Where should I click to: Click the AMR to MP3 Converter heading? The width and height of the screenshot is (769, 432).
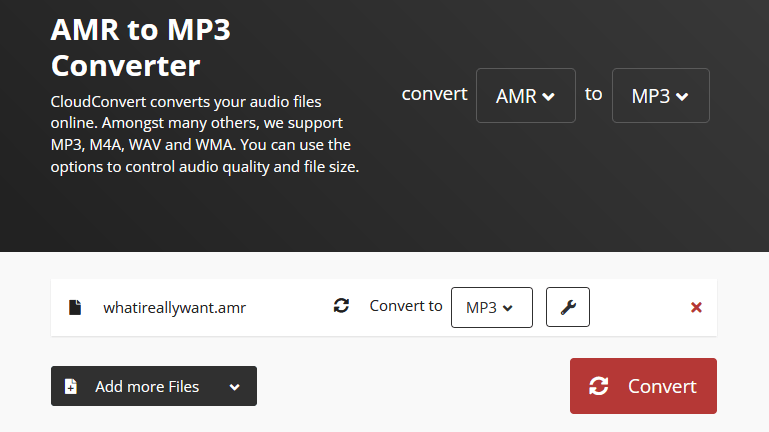coord(141,47)
